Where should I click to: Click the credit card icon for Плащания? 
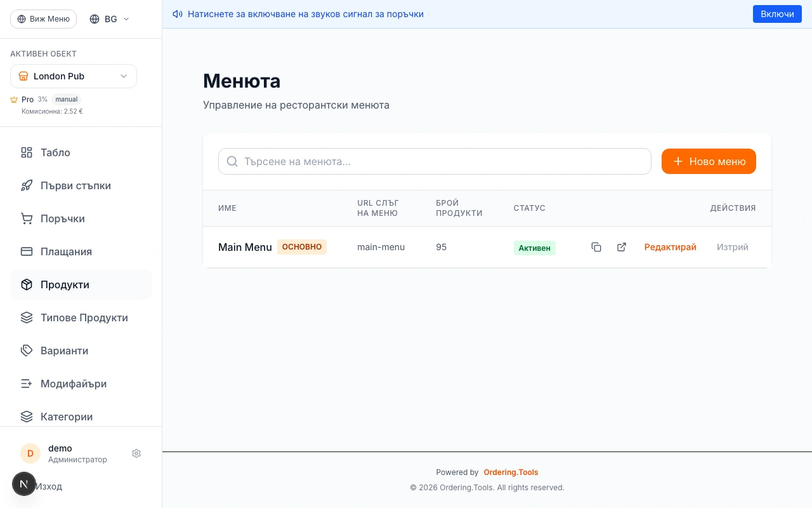pyautogui.click(x=27, y=251)
